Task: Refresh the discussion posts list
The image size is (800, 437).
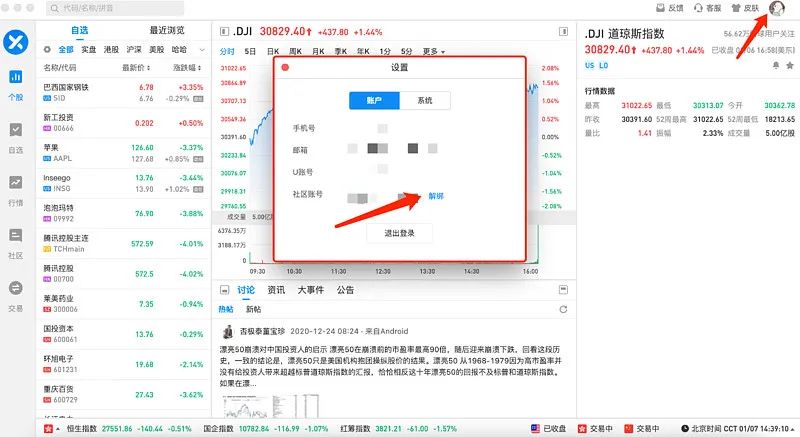Action: coord(563,309)
